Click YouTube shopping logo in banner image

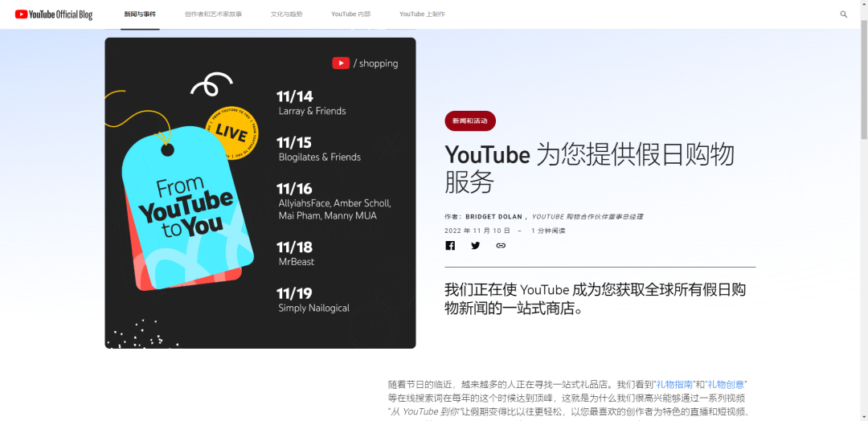point(365,63)
